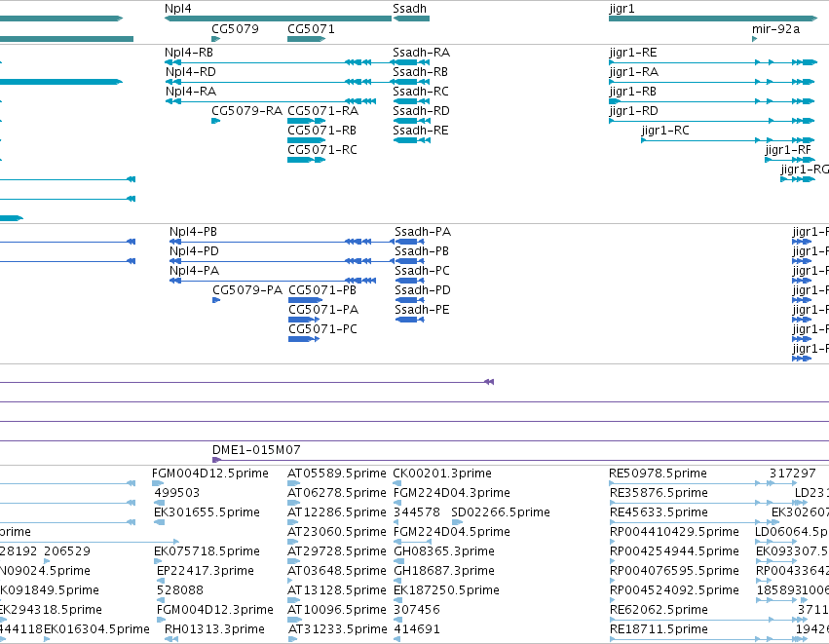Select the jigr1-RB transcript
The height and width of the screenshot is (644, 829).
pos(633,92)
